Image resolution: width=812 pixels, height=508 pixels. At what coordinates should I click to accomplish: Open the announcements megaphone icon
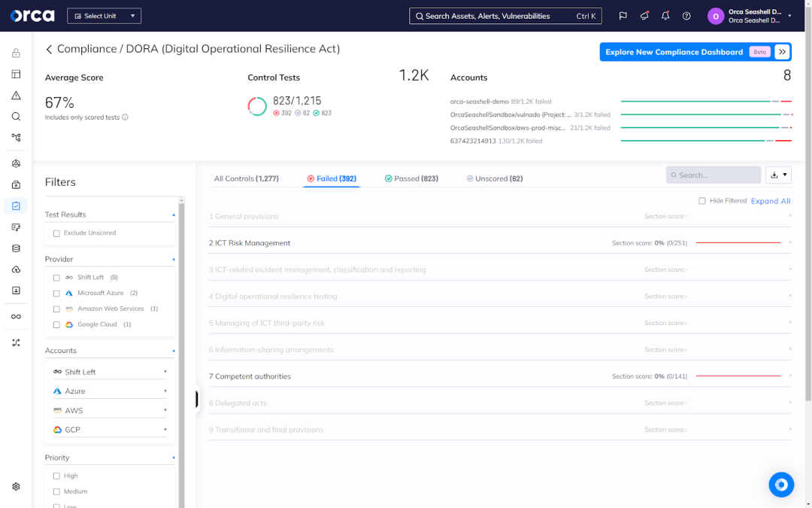[x=644, y=16]
